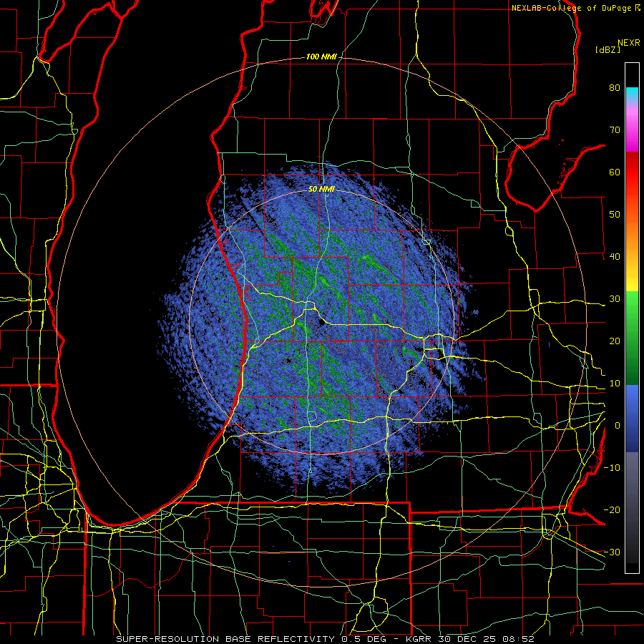Click the black radar site dot at map center
The height and width of the screenshot is (644, 644).
321,323
